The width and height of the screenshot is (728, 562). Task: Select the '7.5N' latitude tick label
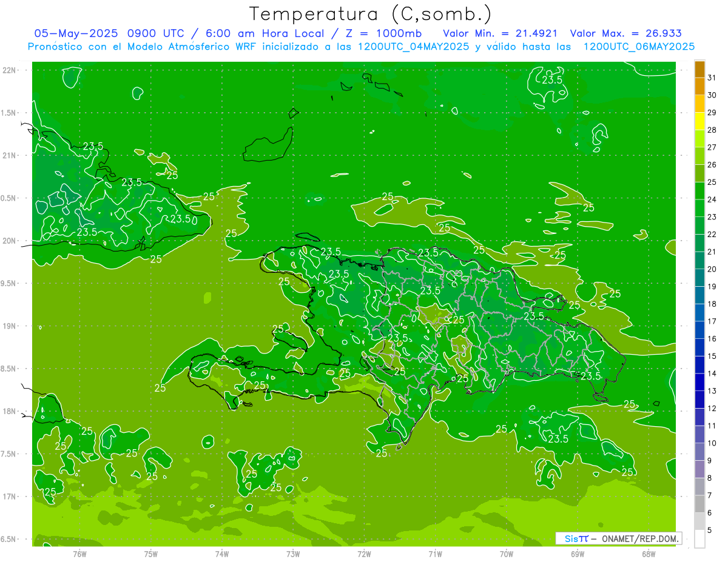(8, 454)
